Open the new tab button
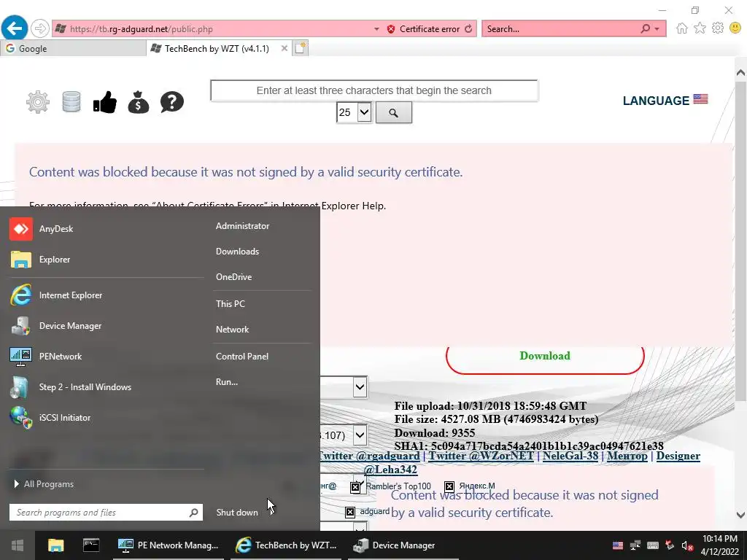Image resolution: width=747 pixels, height=560 pixels. coord(300,48)
